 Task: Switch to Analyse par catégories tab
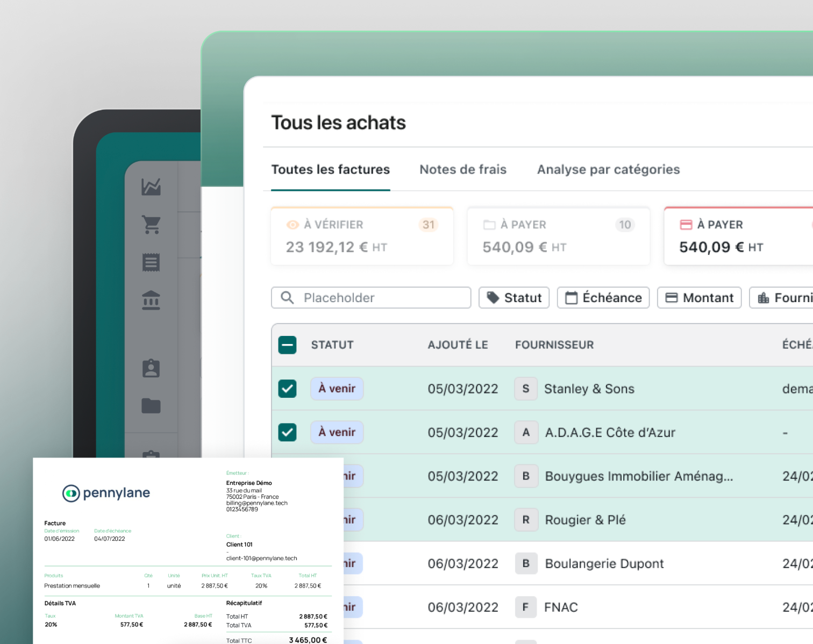click(x=609, y=170)
